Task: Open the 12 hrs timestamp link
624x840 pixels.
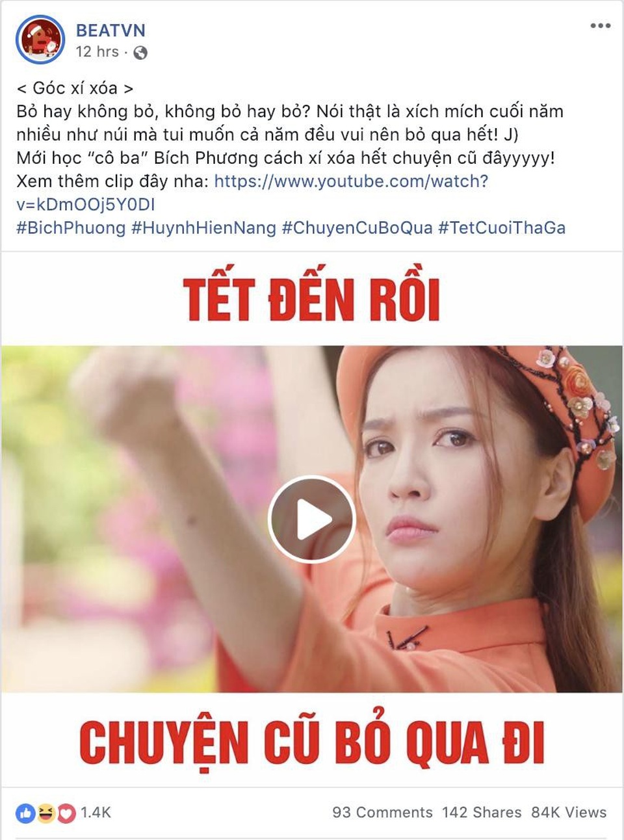Action: click(x=97, y=51)
